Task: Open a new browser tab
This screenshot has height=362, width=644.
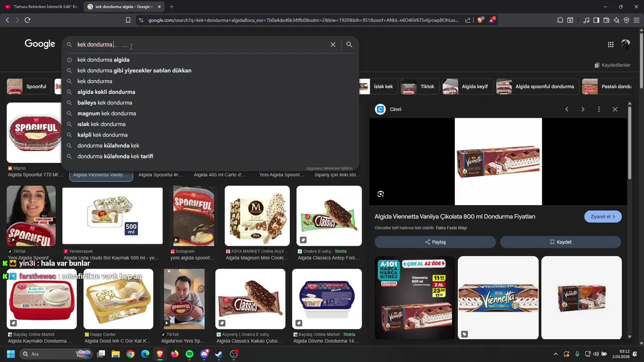Action: point(172,7)
